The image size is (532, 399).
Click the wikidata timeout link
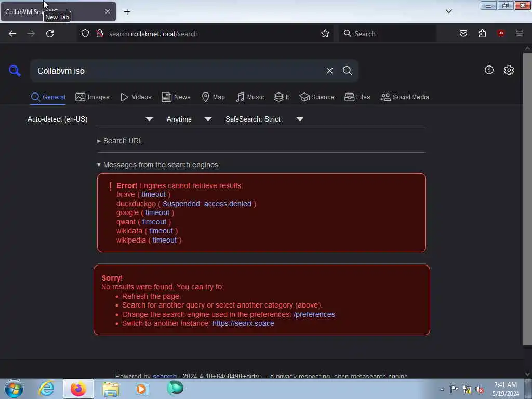[161, 231]
